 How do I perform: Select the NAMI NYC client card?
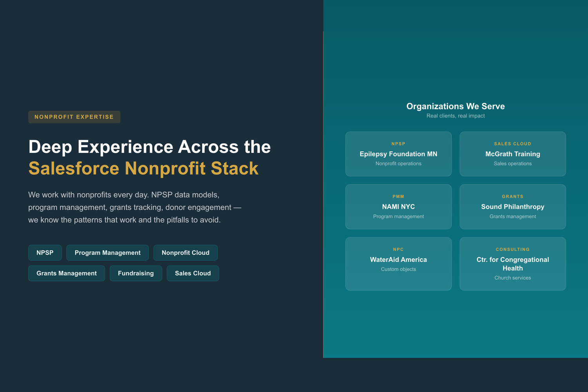click(x=398, y=207)
